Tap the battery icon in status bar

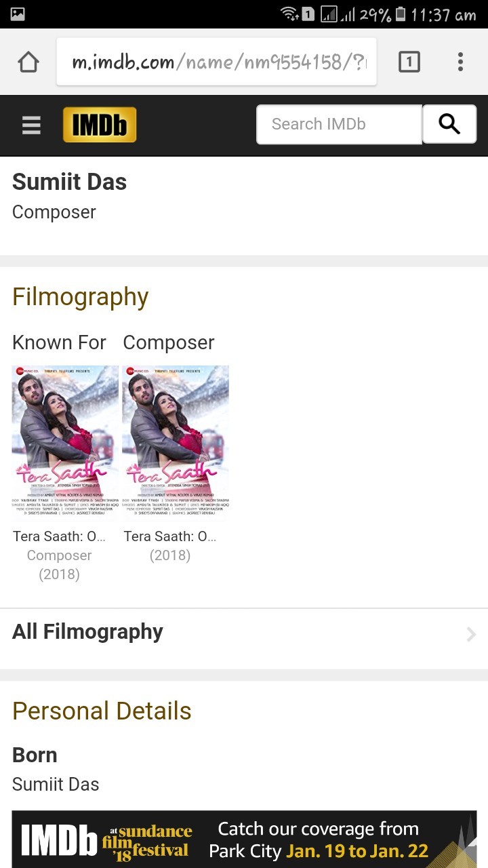[401, 14]
